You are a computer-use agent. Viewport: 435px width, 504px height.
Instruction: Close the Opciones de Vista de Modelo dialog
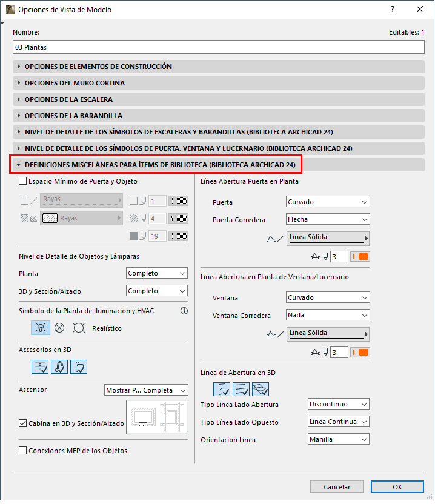pyautogui.click(x=420, y=9)
